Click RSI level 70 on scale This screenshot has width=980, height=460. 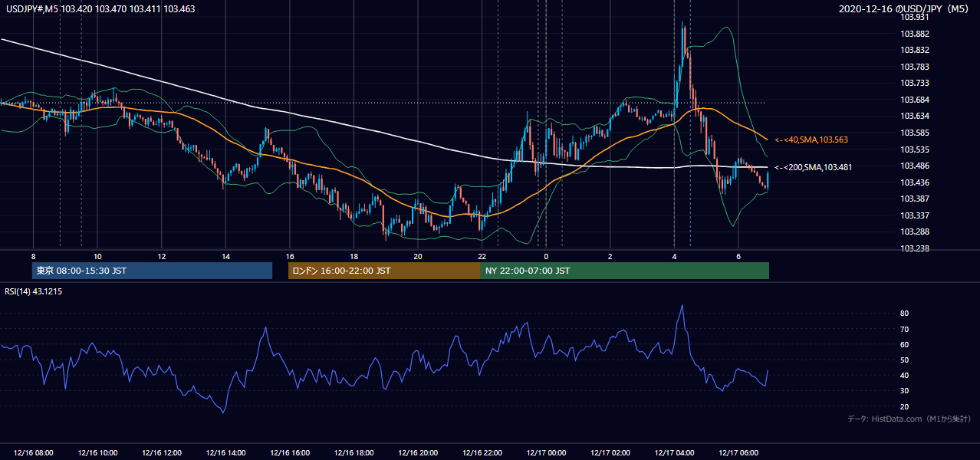click(x=905, y=329)
